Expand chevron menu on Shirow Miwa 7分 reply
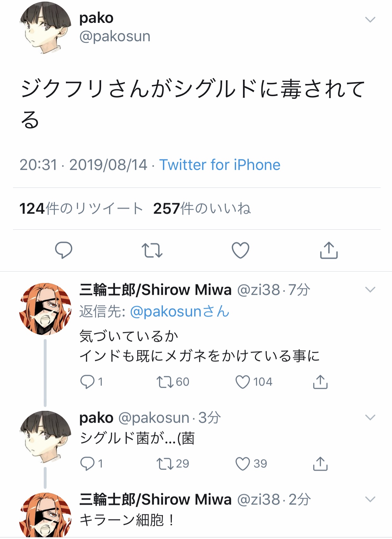This screenshot has width=392, height=539. (x=370, y=290)
